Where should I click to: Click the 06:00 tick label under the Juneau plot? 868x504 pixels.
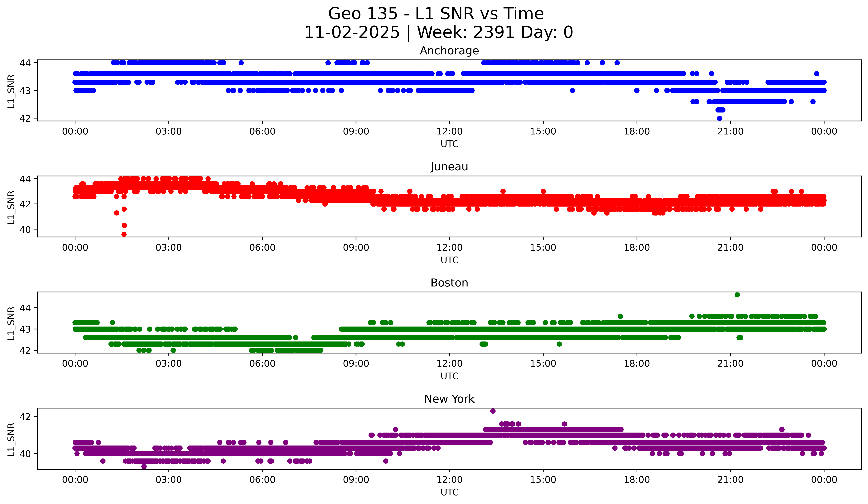click(262, 248)
